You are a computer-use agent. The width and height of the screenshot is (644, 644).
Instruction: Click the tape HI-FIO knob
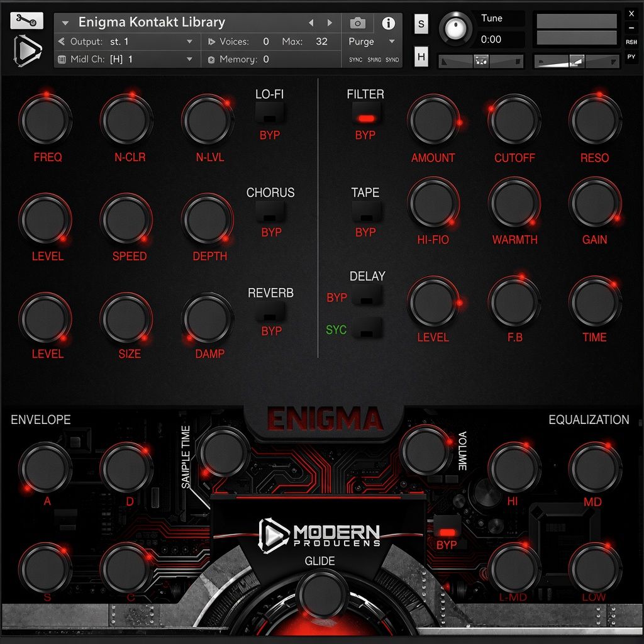[433, 203]
